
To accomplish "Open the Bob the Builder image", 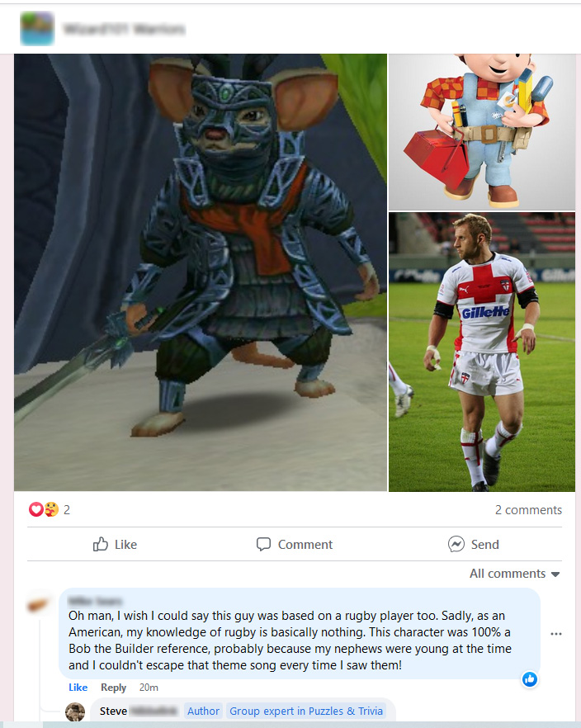I will point(482,132).
